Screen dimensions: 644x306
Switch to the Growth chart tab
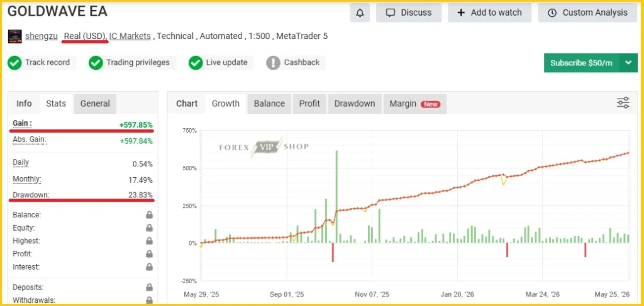(x=226, y=104)
